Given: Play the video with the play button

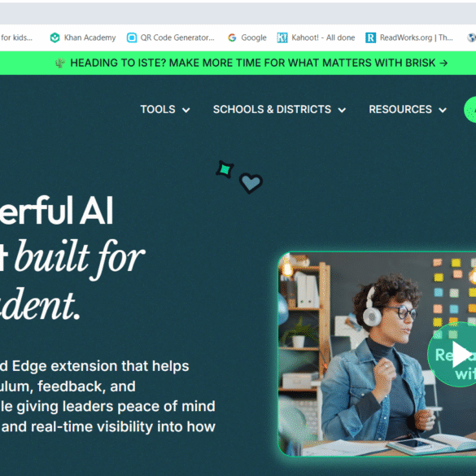Looking at the screenshot, I should [x=462, y=354].
